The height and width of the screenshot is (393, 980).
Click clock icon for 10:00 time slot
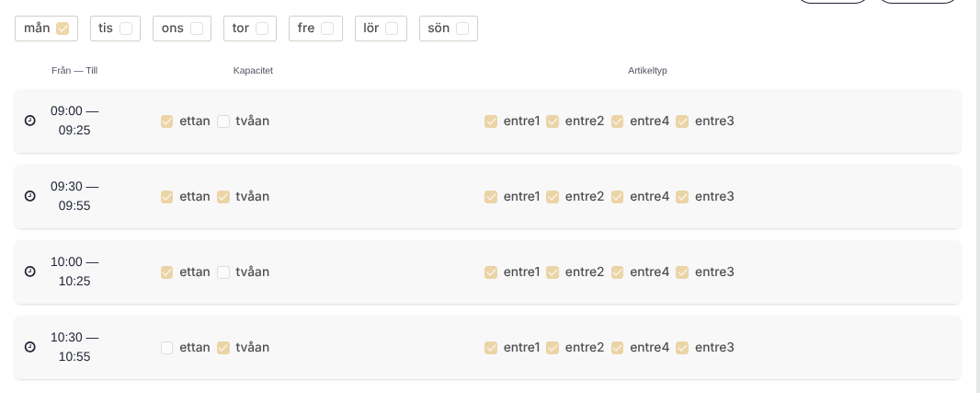(29, 272)
